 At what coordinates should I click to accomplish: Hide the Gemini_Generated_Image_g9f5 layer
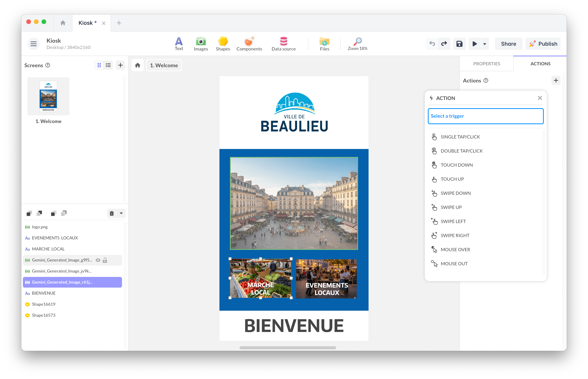pyautogui.click(x=98, y=260)
